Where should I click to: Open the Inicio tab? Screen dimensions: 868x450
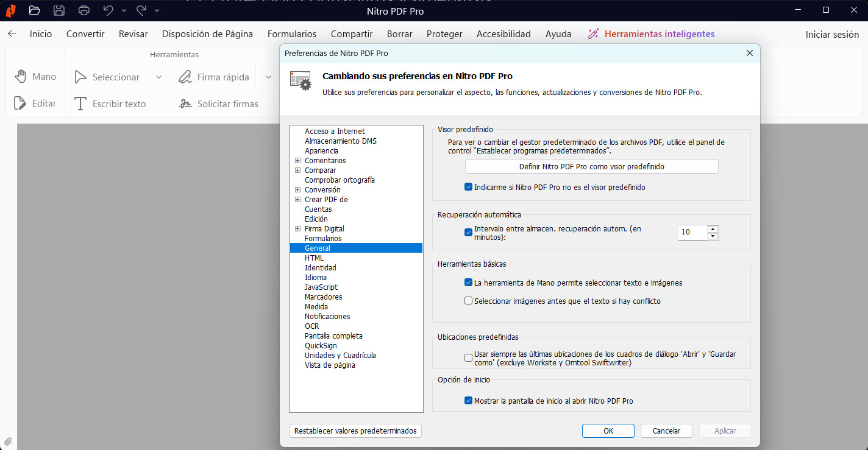41,34
